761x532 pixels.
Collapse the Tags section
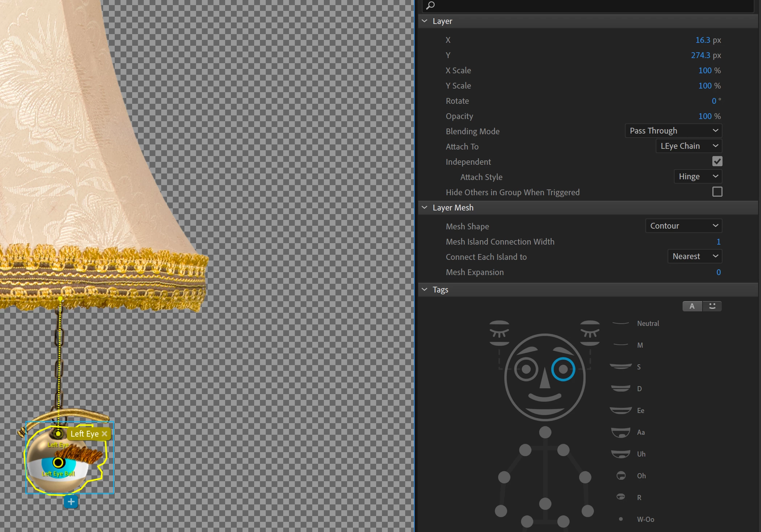(x=424, y=290)
